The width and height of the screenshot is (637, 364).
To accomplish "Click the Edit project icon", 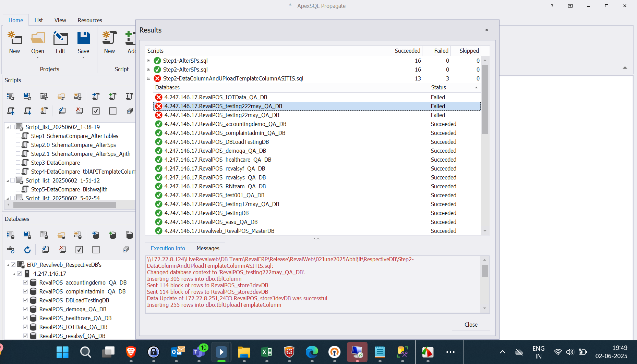I will 60,38.
